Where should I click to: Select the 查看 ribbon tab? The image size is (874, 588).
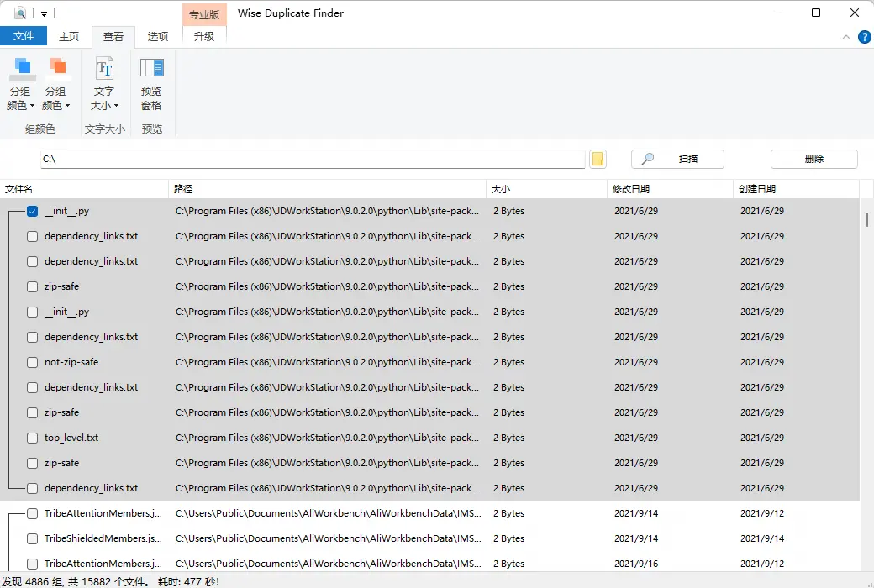(x=113, y=36)
